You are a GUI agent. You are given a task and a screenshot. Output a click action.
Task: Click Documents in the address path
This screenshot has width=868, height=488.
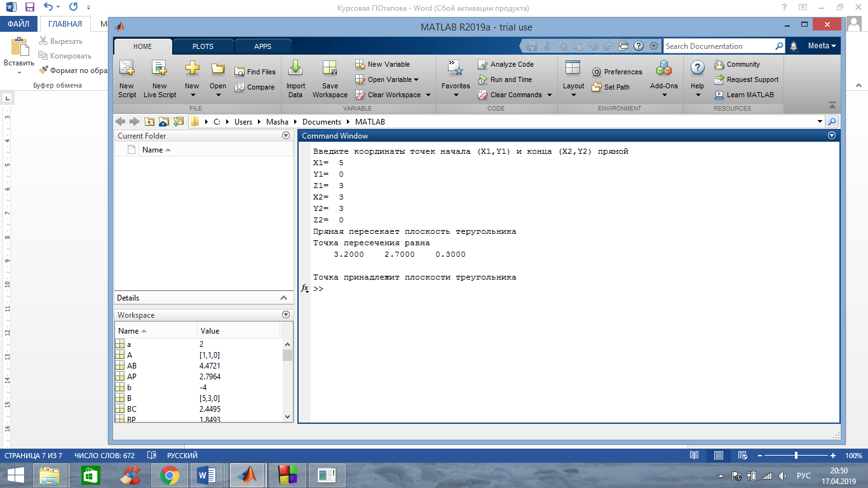(x=322, y=121)
